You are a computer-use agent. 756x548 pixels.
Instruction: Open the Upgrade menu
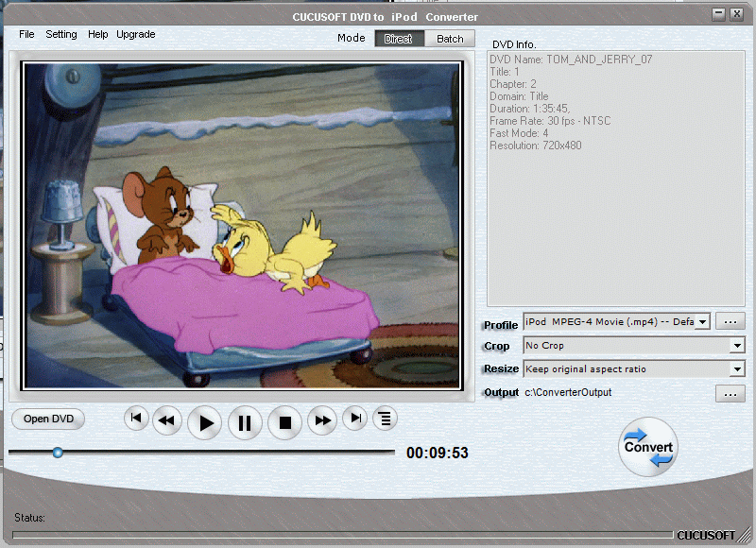point(136,34)
